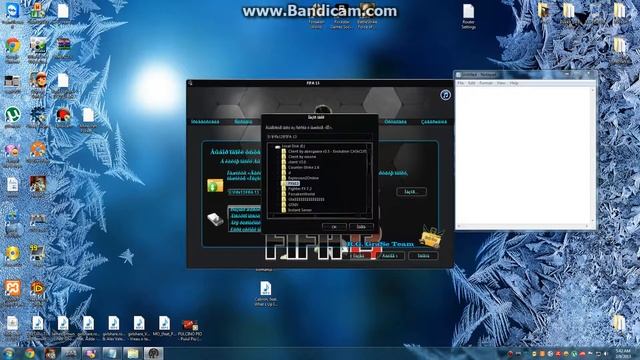Click the Cancel button at installer bottom right
This screenshot has height=360, width=640.
[423, 256]
